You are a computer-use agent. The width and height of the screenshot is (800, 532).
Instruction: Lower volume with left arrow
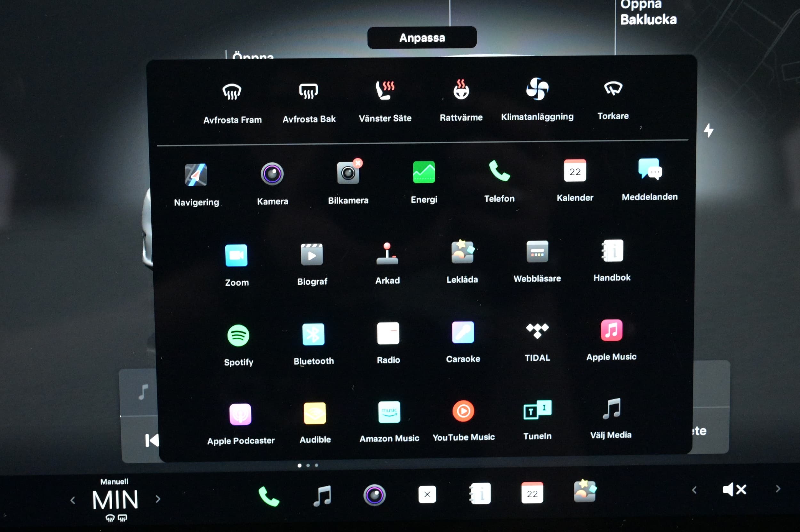(x=694, y=490)
